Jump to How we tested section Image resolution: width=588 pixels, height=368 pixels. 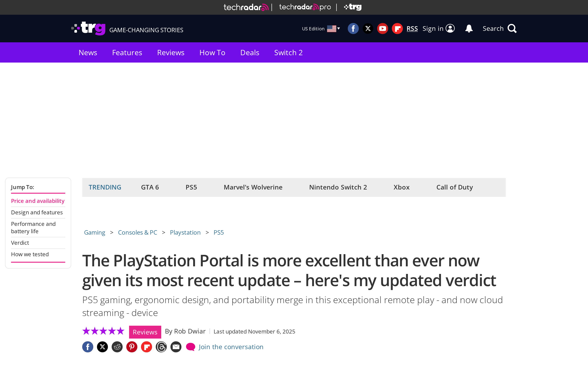click(x=30, y=254)
